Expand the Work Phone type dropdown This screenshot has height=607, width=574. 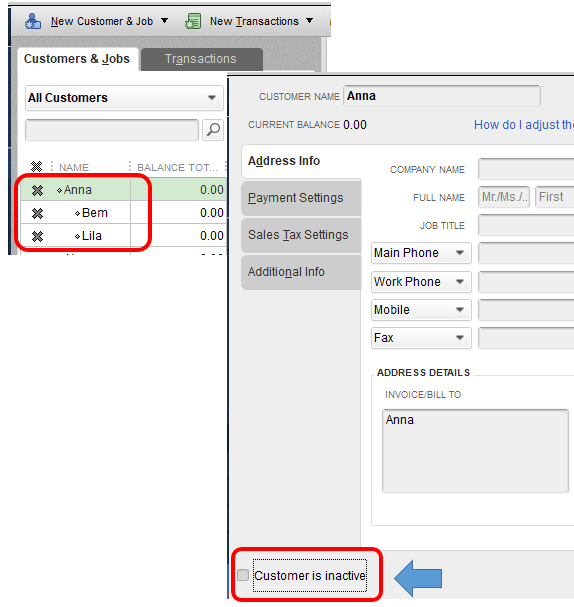421,281
